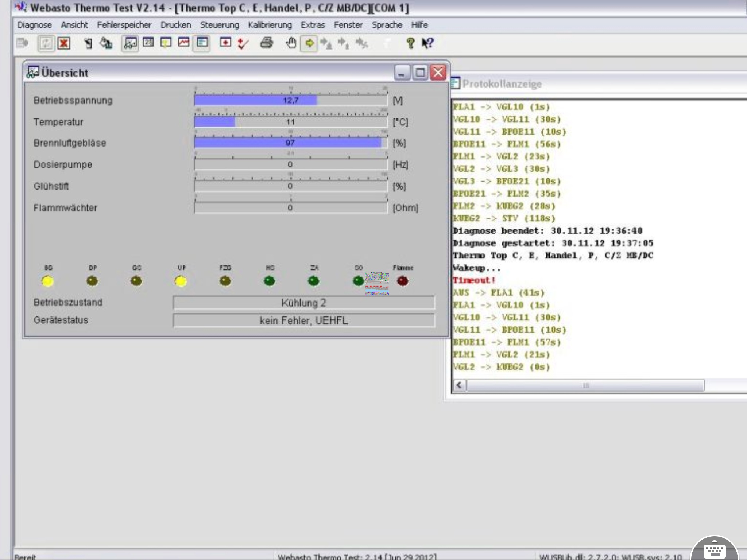Click the ZA green status indicator
Viewport: 747px width, 560px height.
314,281
